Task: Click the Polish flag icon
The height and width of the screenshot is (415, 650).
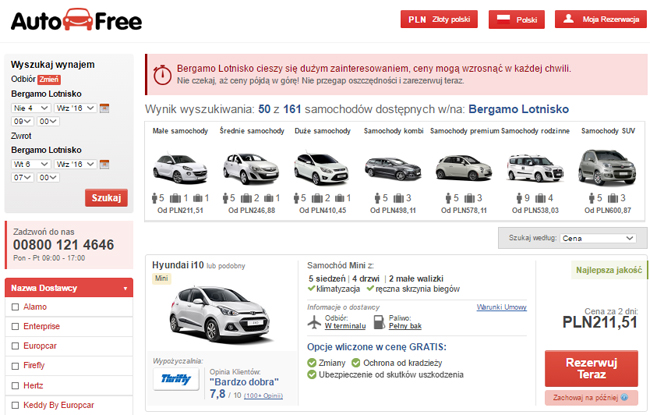Action: (503, 19)
